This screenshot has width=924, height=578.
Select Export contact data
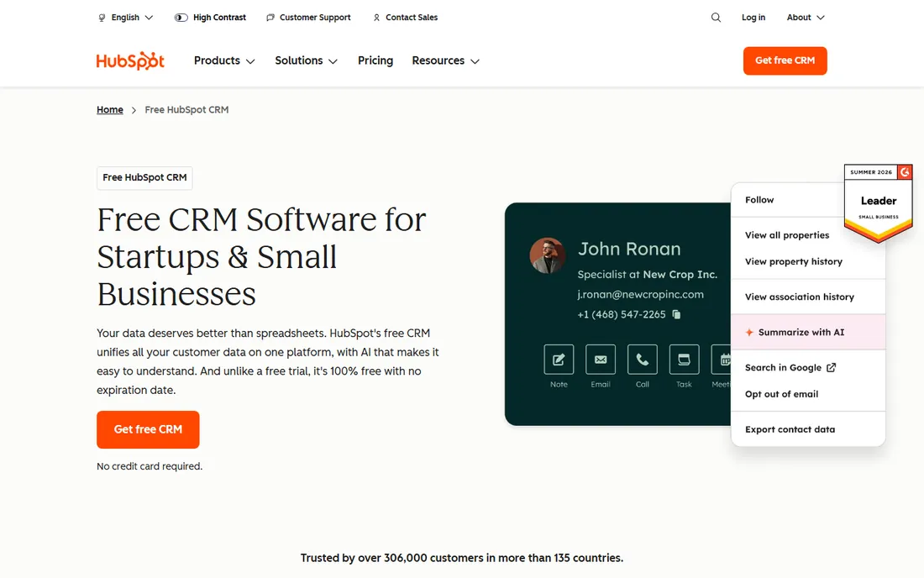(x=790, y=429)
